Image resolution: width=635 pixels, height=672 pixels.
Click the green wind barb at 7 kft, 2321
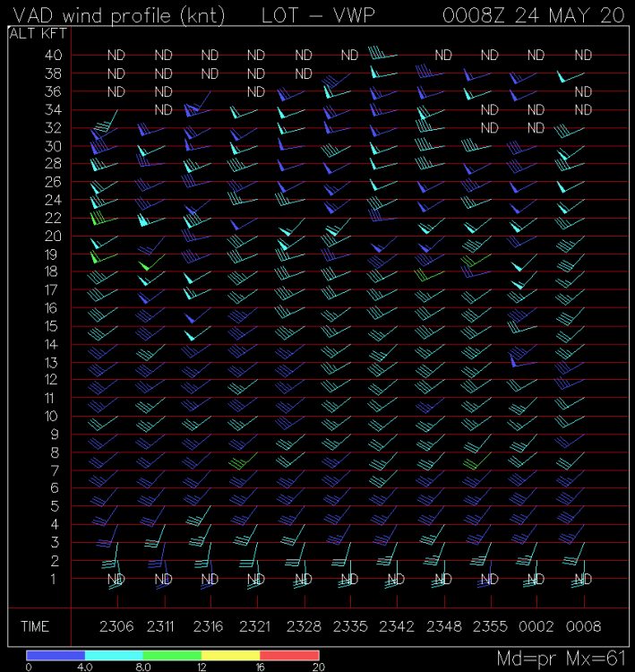point(243,461)
